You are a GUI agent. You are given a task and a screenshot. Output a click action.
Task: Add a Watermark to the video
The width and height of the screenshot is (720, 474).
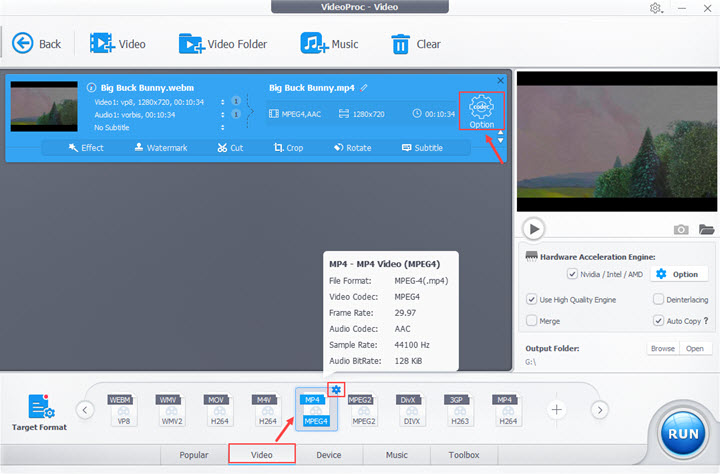161,148
